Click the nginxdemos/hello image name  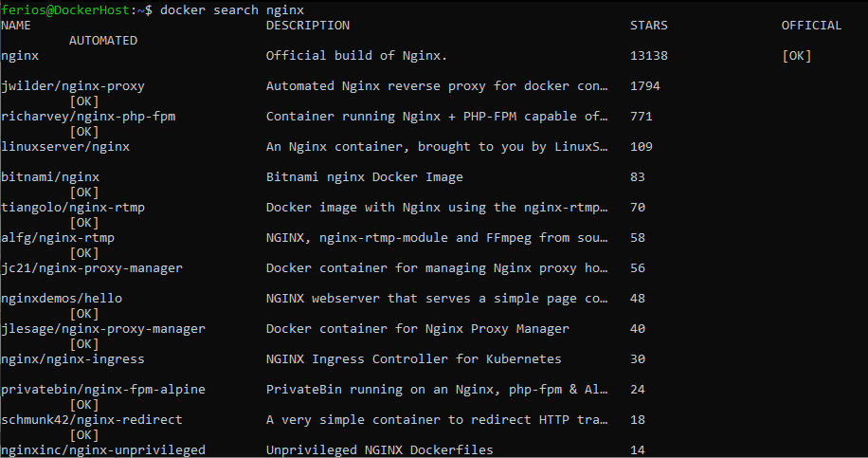tap(62, 299)
